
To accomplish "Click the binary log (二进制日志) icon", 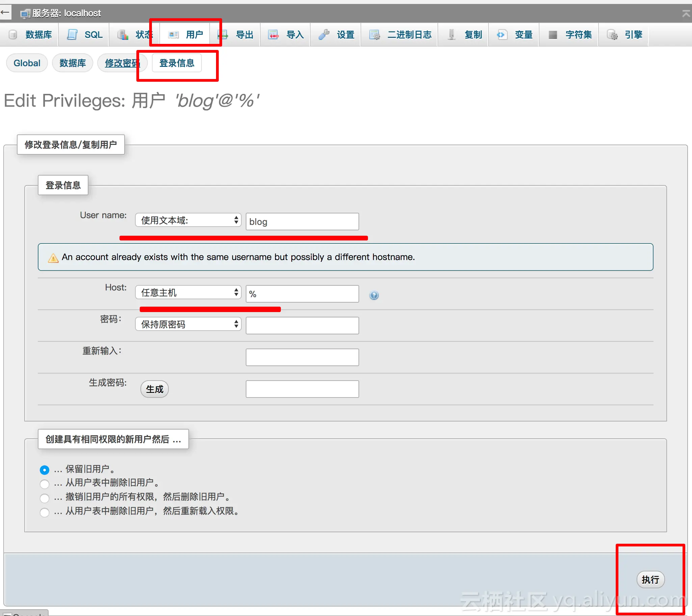I will 374,34.
